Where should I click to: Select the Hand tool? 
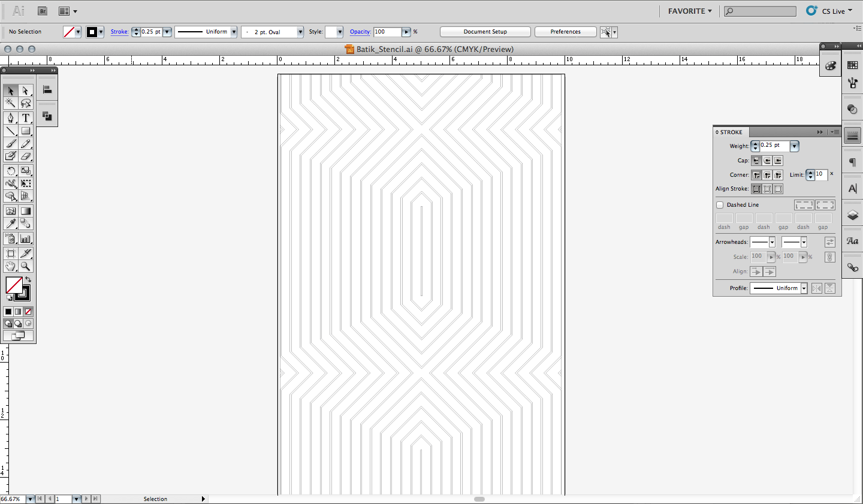(10, 266)
